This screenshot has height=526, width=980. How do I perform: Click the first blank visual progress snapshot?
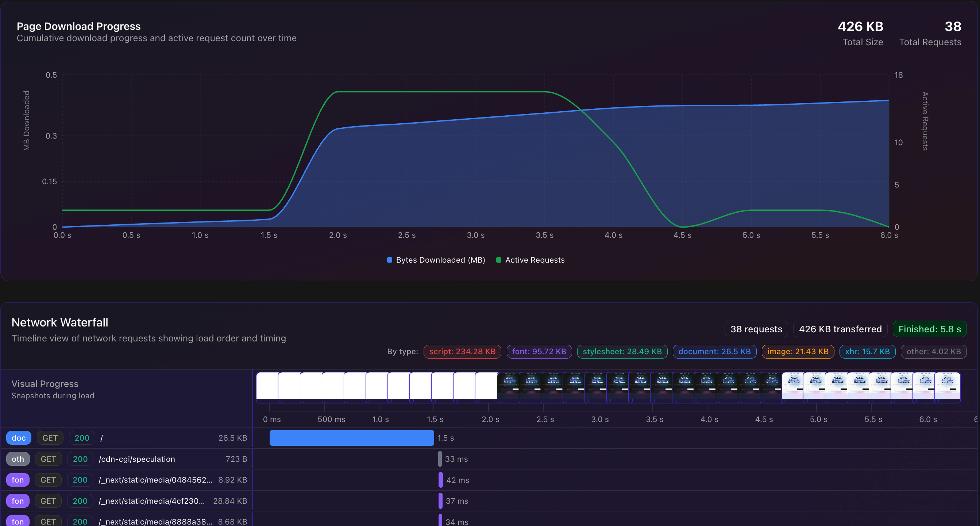(x=267, y=386)
